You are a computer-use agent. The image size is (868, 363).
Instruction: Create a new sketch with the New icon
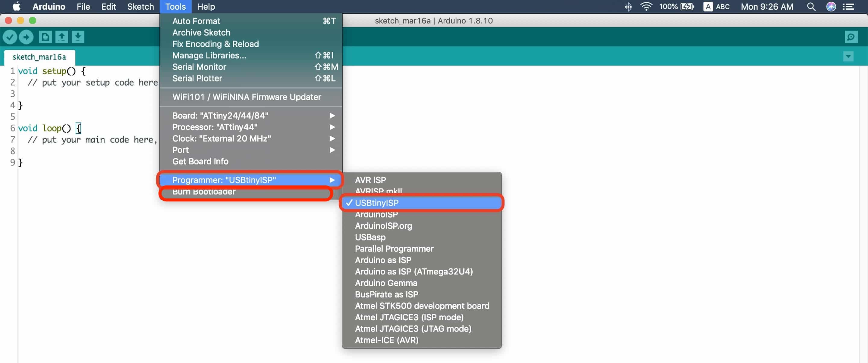(45, 37)
